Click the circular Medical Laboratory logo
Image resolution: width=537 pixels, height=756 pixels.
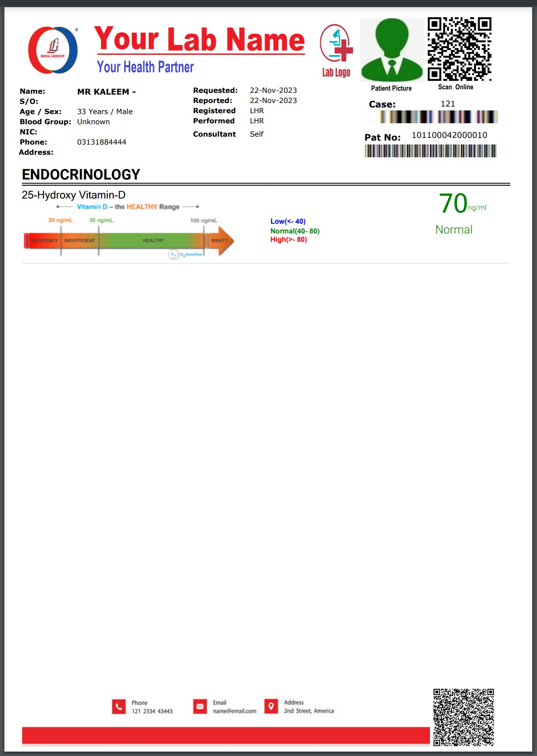tap(53, 50)
